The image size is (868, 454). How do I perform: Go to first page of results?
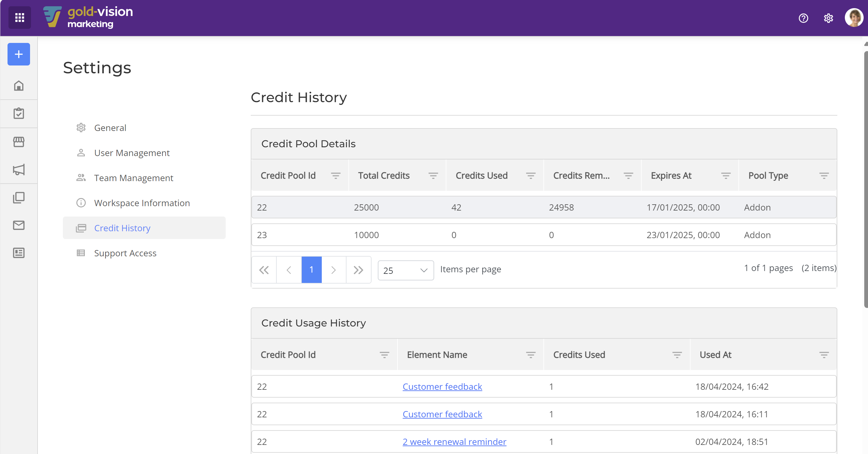tap(264, 270)
